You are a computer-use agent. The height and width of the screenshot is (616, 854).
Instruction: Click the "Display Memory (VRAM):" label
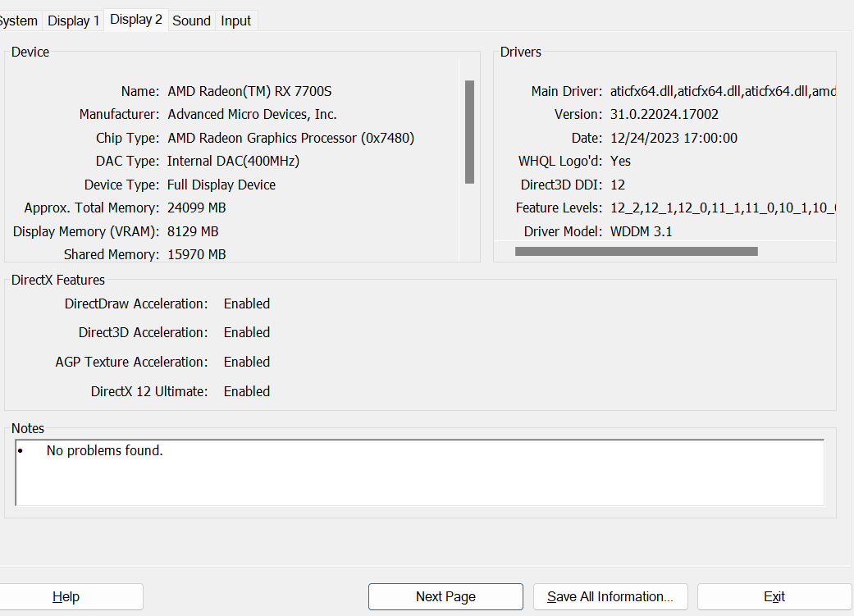click(86, 231)
